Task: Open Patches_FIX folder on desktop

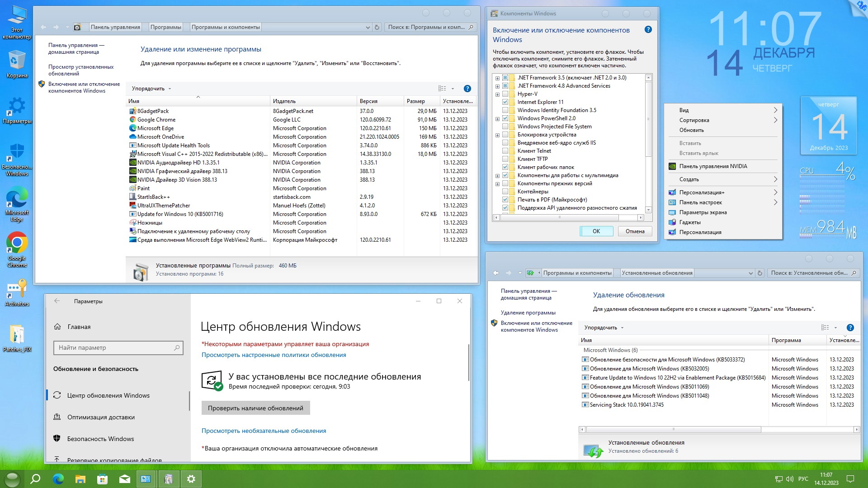Action: (17, 338)
